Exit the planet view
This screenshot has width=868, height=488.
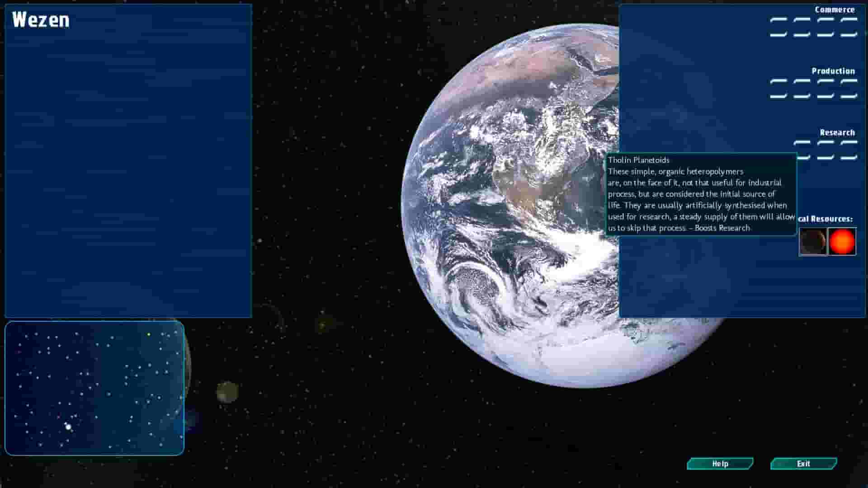(803, 464)
